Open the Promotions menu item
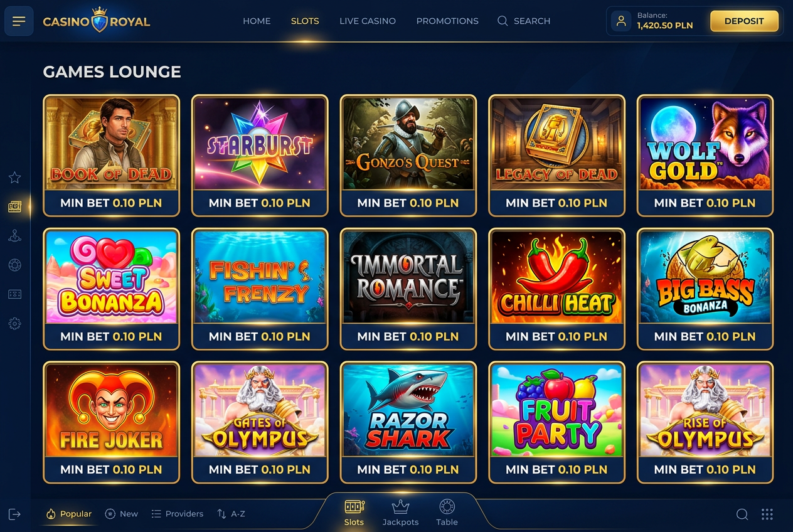Screen dimensions: 793x532 pos(447,21)
